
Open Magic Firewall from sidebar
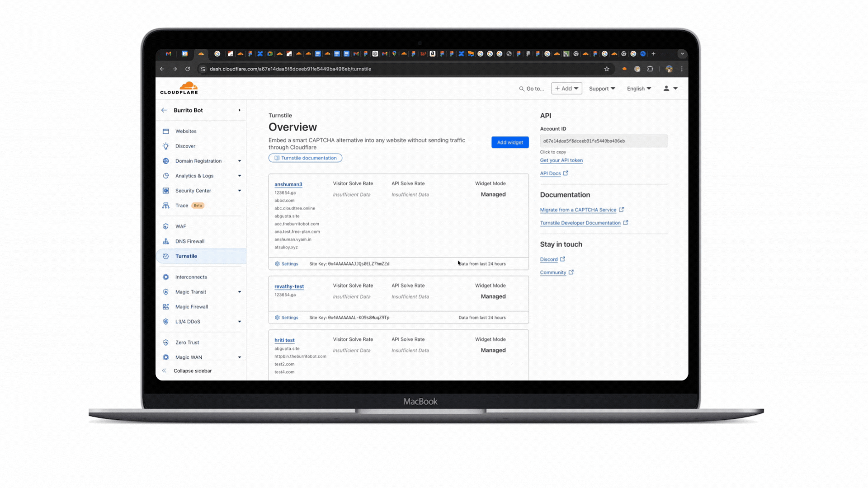191,307
